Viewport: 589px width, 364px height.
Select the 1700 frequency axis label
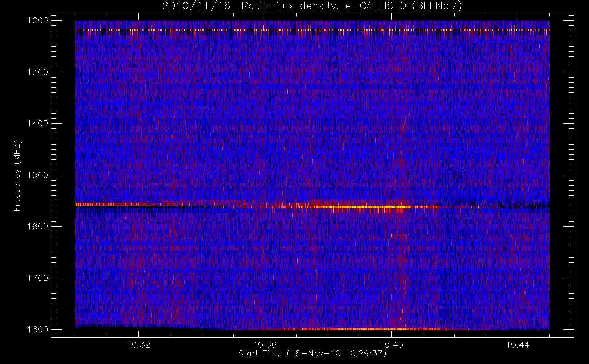tap(38, 278)
